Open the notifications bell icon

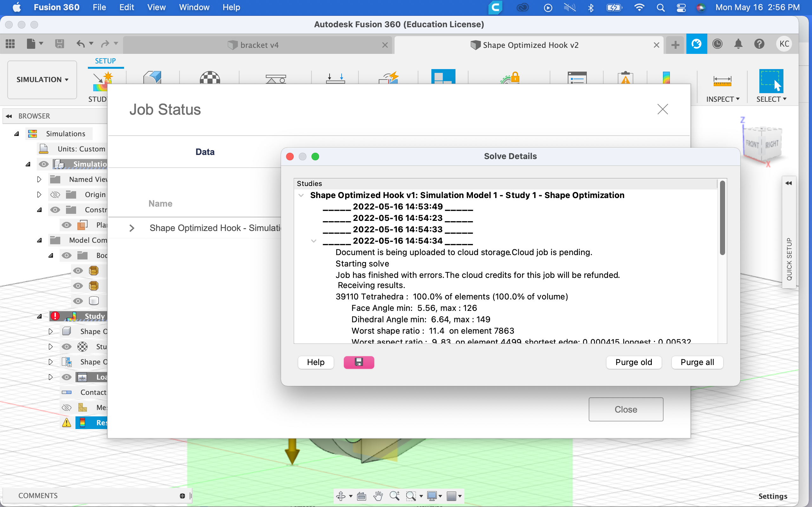click(x=738, y=44)
